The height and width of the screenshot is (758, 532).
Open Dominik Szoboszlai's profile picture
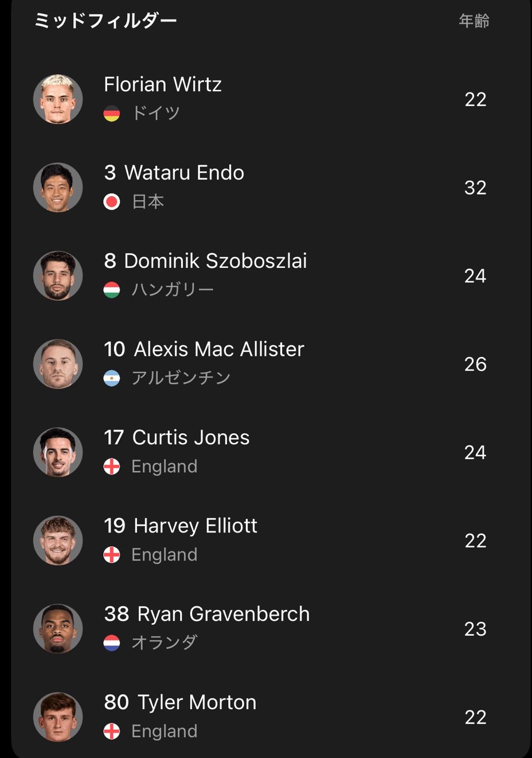pos(58,276)
